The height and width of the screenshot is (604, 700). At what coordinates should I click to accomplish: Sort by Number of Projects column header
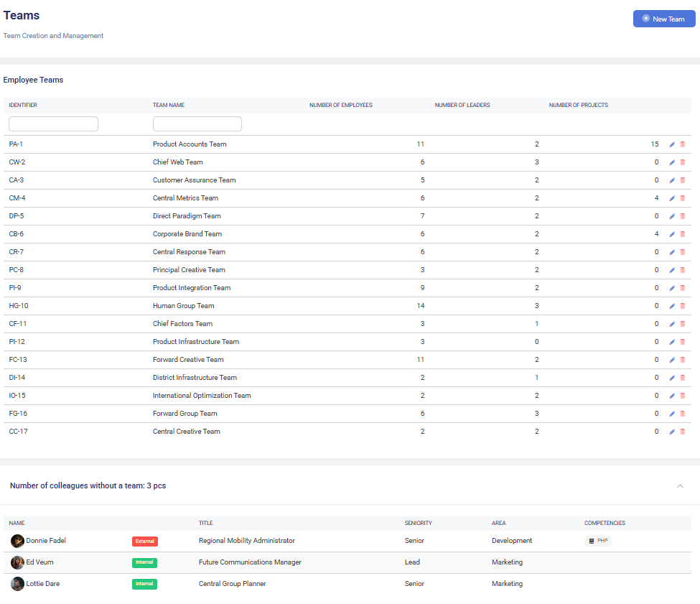(x=578, y=106)
